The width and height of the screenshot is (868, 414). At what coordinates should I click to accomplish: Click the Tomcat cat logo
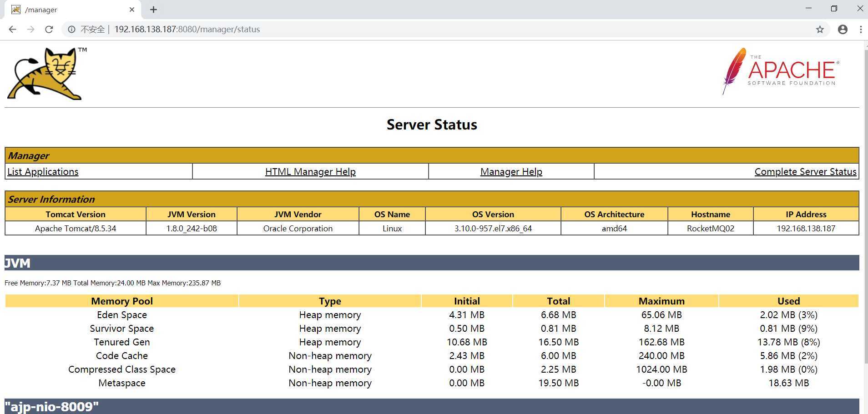47,73
